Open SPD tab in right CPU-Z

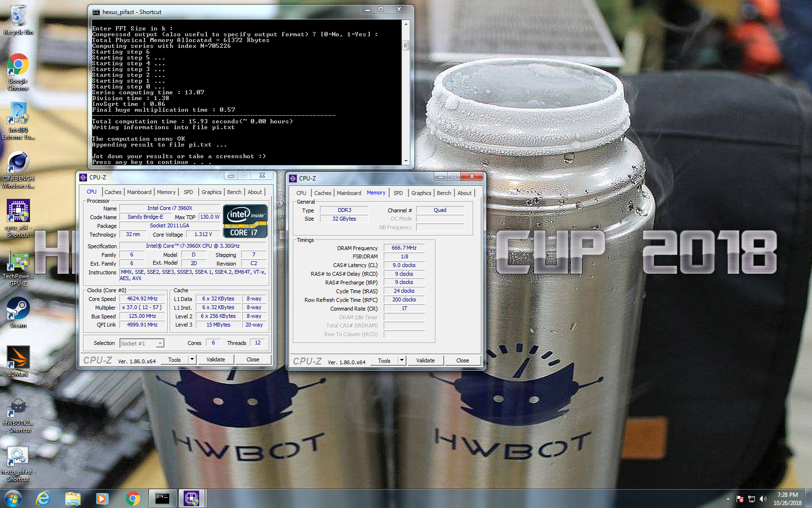(398, 193)
